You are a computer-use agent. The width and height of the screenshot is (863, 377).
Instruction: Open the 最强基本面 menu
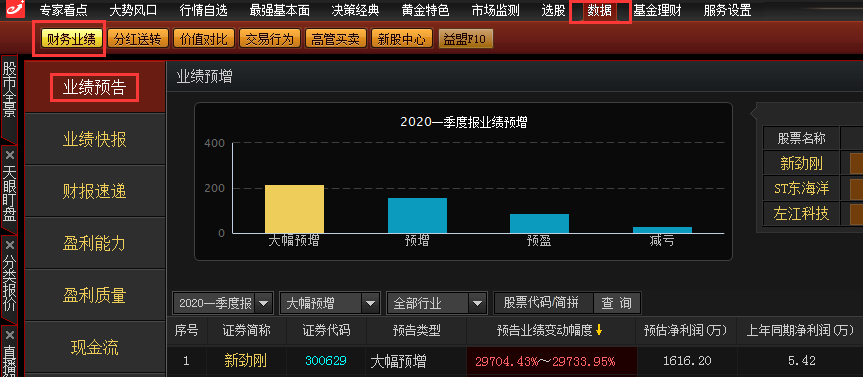coord(280,10)
